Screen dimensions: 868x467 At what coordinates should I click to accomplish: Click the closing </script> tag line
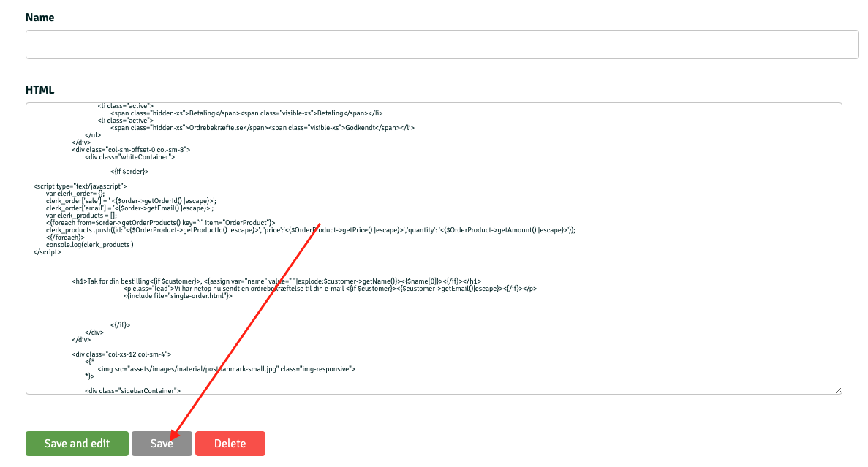[48, 252]
